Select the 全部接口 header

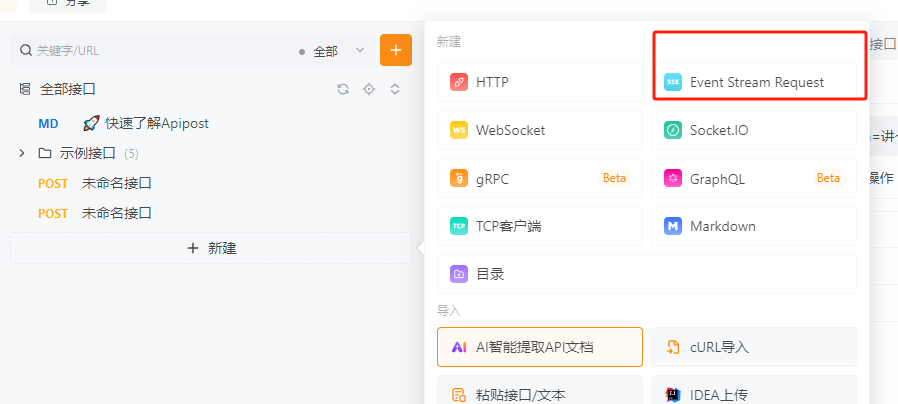(x=68, y=89)
